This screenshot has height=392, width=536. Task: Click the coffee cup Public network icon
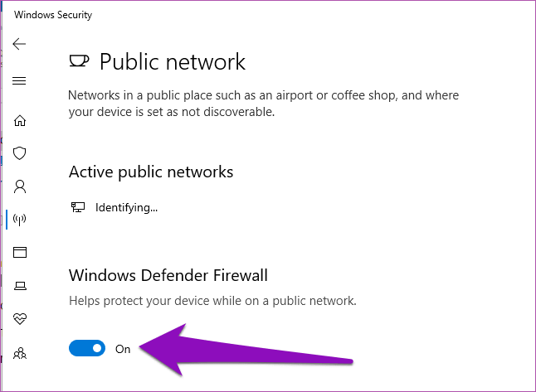(x=79, y=60)
